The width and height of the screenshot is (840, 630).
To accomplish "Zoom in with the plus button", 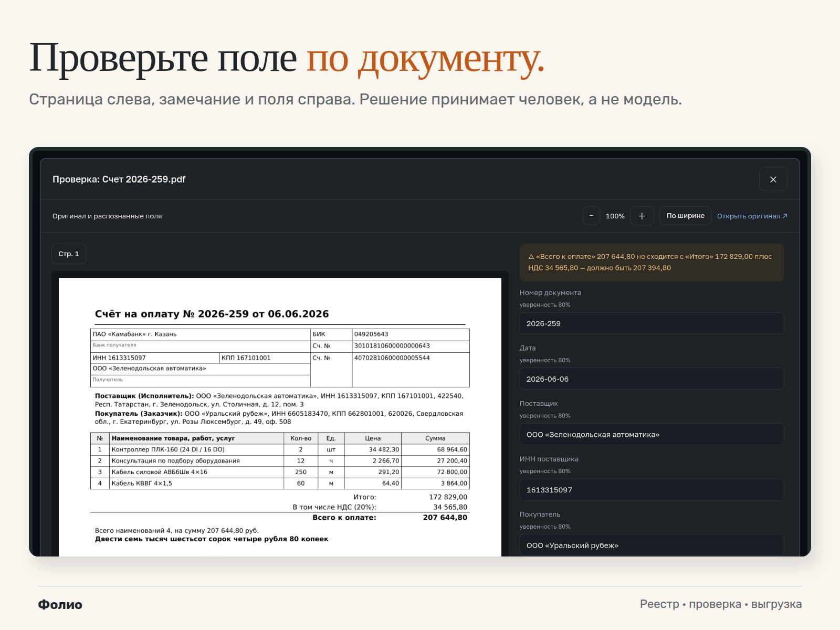I will click(x=642, y=216).
